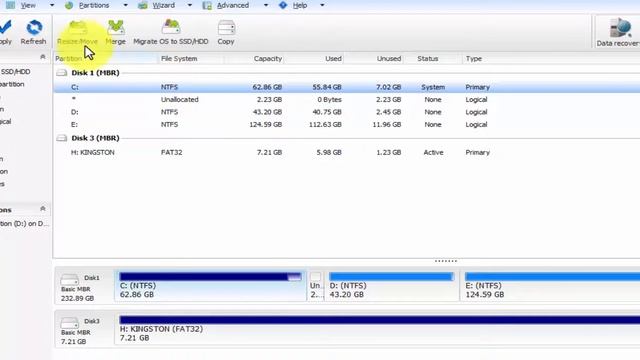Click the Disk 3 (MBR) drive icon in list
Image resolution: width=640 pixels, height=360 pixels.
tap(62, 138)
